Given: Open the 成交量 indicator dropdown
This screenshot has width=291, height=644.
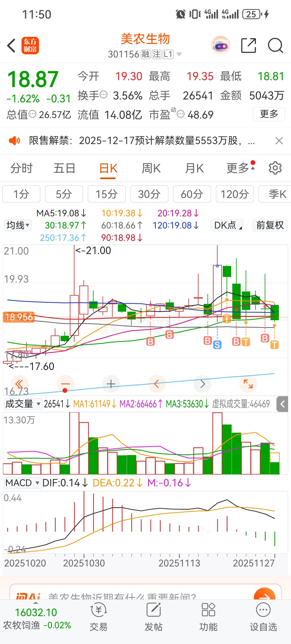Looking at the screenshot, I should [x=23, y=404].
